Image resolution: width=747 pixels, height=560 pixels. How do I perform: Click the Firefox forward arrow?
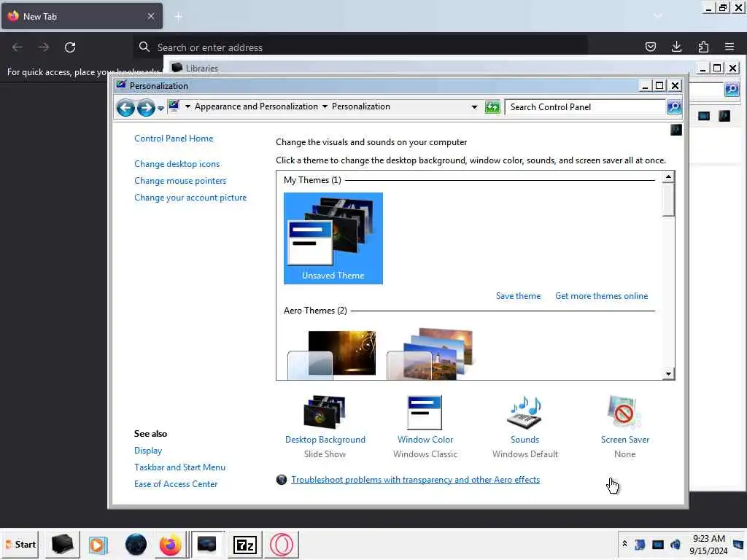coord(43,47)
